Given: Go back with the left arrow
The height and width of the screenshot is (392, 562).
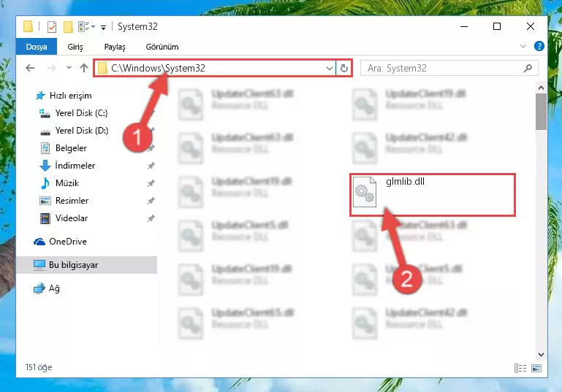Looking at the screenshot, I should tap(30, 68).
